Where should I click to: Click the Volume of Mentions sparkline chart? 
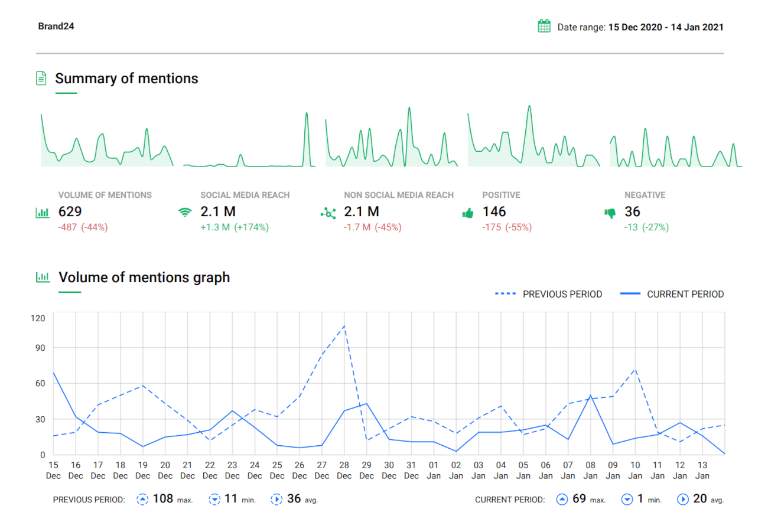pyautogui.click(x=106, y=142)
